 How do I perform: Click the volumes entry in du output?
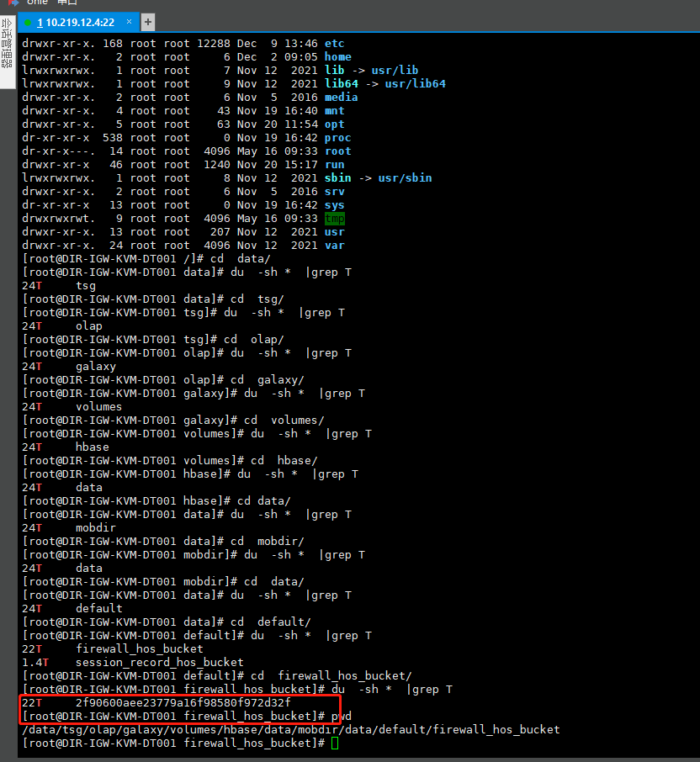(98, 407)
